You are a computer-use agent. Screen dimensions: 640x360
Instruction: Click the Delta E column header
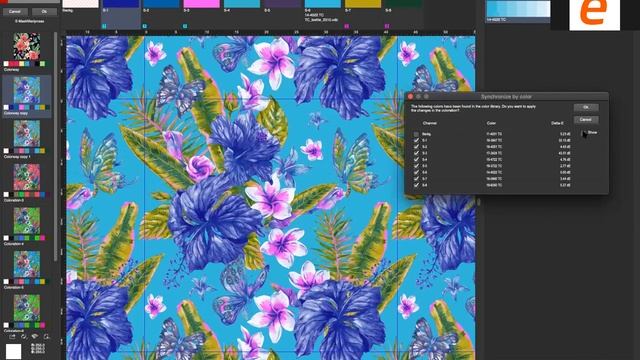pyautogui.click(x=557, y=123)
